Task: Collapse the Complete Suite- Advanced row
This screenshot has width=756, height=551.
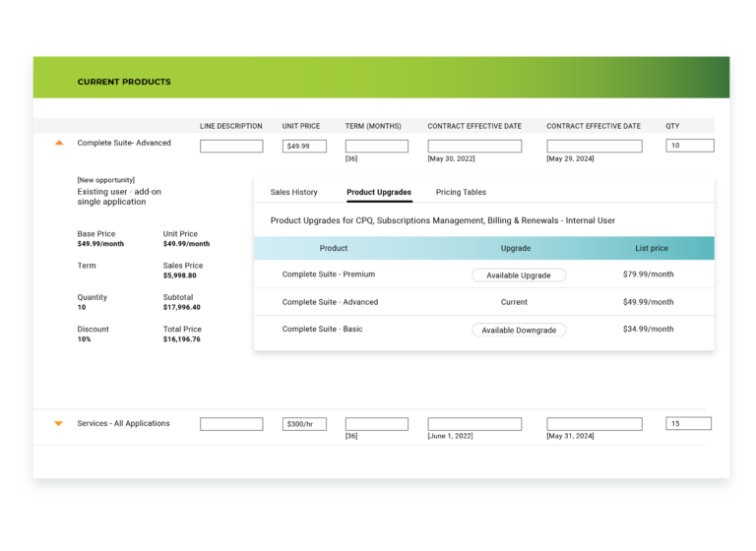Action: [59, 143]
